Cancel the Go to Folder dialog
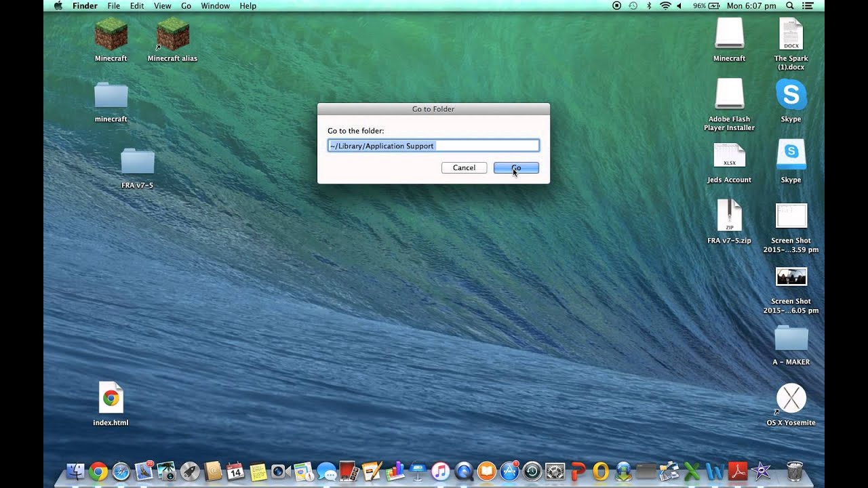868x488 pixels. 464,167
